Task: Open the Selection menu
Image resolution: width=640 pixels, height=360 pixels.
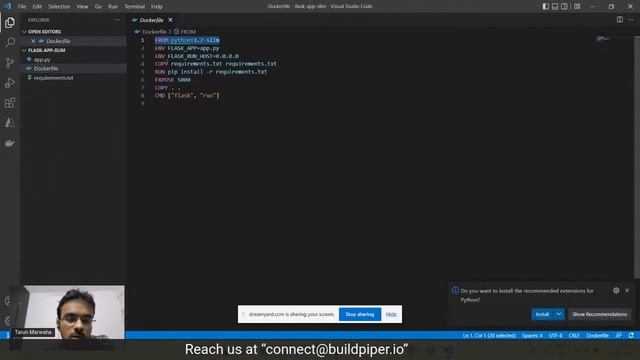Action: pos(59,7)
